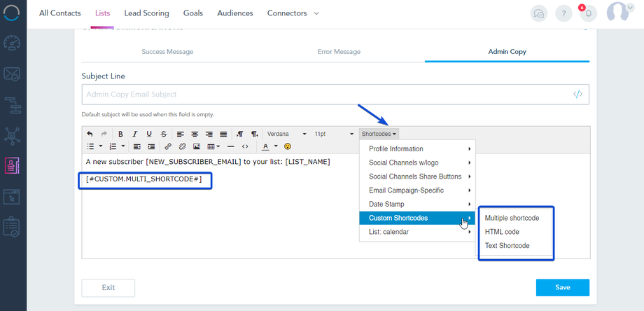Insert a hyperlink
Viewport: 644px width, 311px height.
pyautogui.click(x=168, y=146)
